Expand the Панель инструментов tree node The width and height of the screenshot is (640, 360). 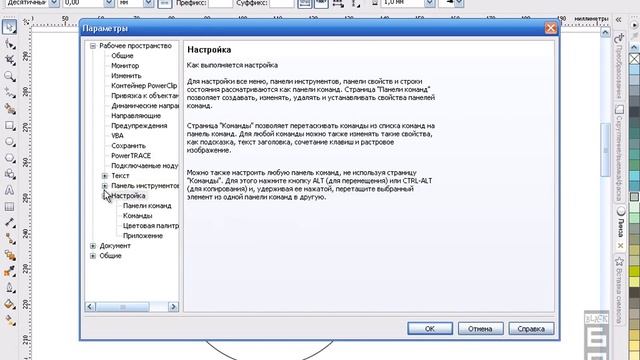(x=105, y=186)
